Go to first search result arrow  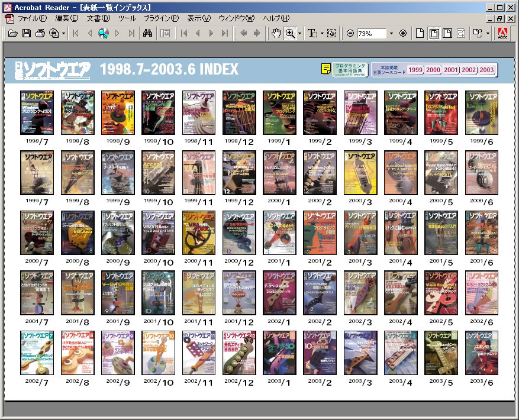point(76,33)
